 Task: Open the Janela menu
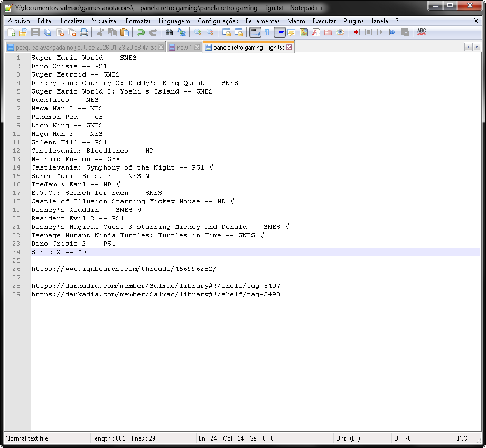(x=379, y=21)
